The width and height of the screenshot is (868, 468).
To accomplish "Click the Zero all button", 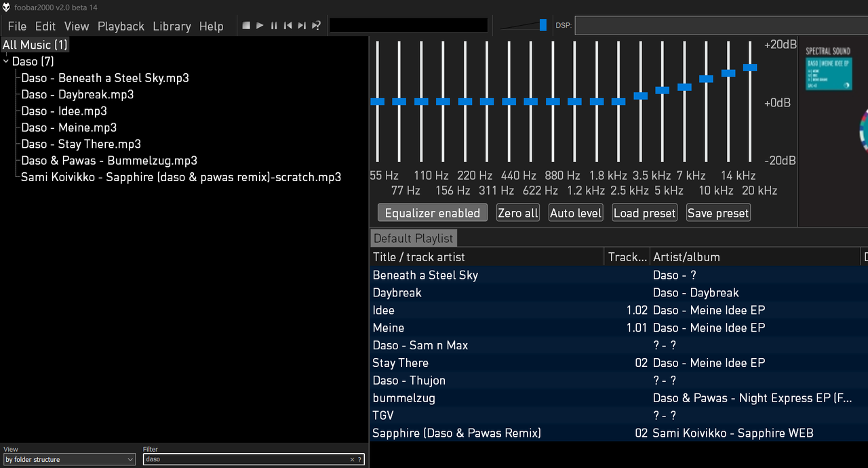I will pyautogui.click(x=518, y=213).
